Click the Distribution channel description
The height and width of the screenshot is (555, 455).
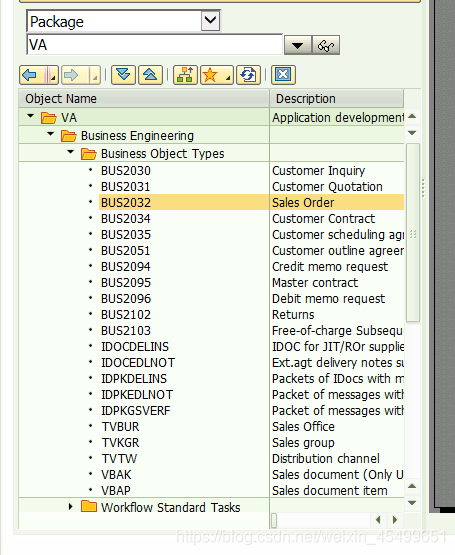(326, 458)
